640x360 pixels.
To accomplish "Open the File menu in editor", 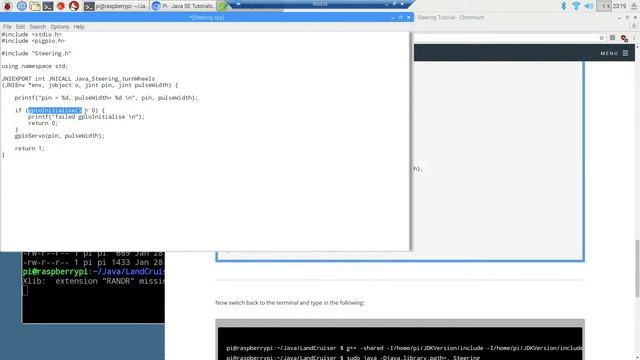I will (7, 27).
